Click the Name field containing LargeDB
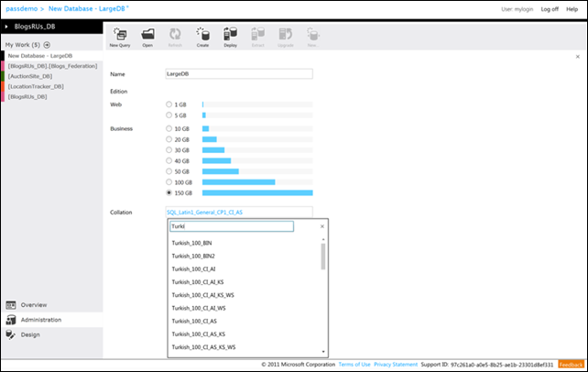This screenshot has height=372, width=588. pyautogui.click(x=239, y=74)
